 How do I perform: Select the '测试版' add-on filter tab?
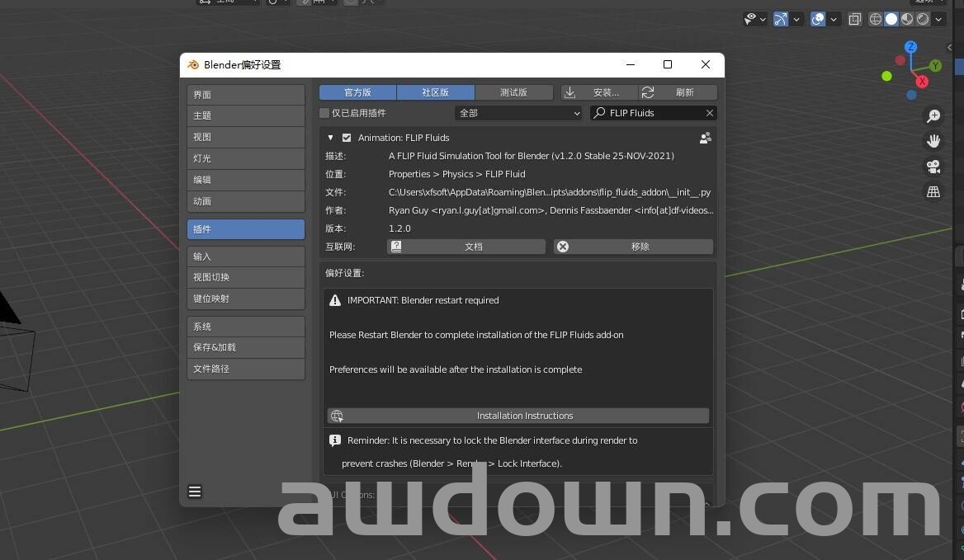tap(513, 92)
